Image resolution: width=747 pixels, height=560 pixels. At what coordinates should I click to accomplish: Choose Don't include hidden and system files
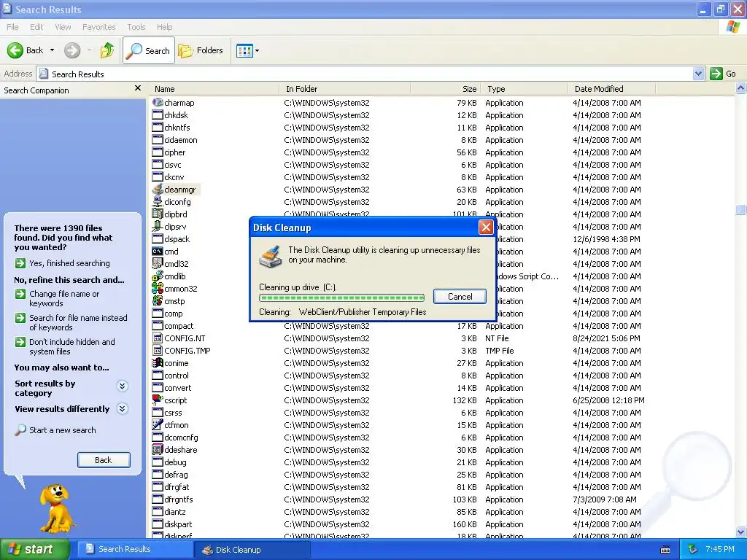pos(65,346)
